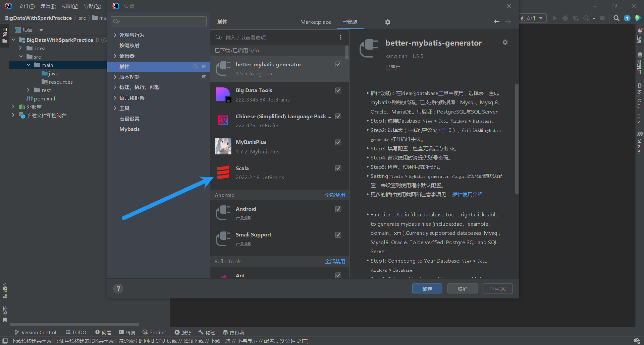Viewport: 644px width, 345px height.
Task: Open the Dependencies (依赖项) tool window
Action: 233,332
